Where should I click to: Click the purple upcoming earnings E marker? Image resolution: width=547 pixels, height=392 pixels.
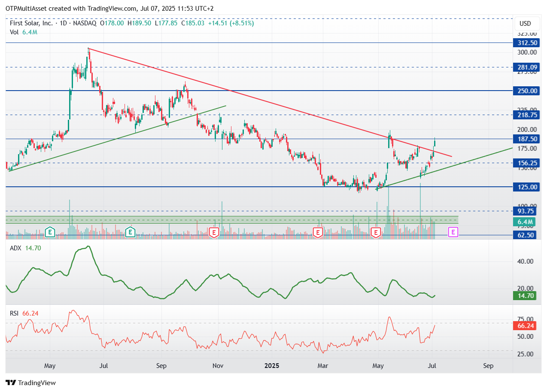453,232
